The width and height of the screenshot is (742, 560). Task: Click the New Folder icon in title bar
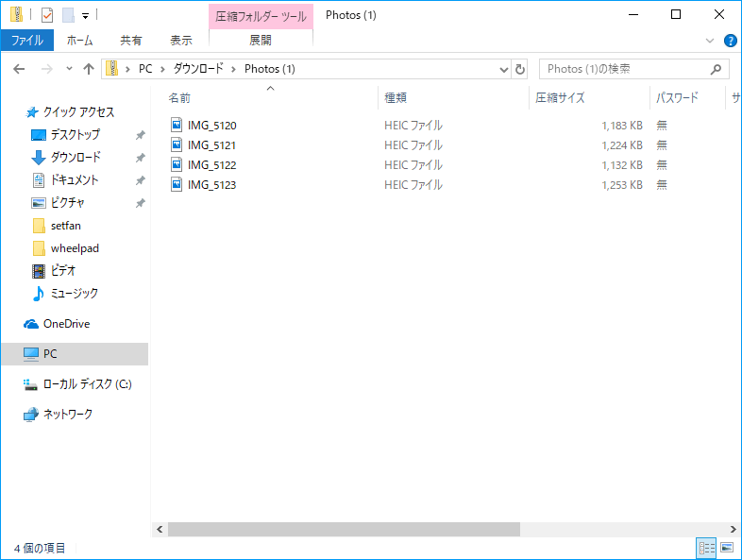point(67,15)
